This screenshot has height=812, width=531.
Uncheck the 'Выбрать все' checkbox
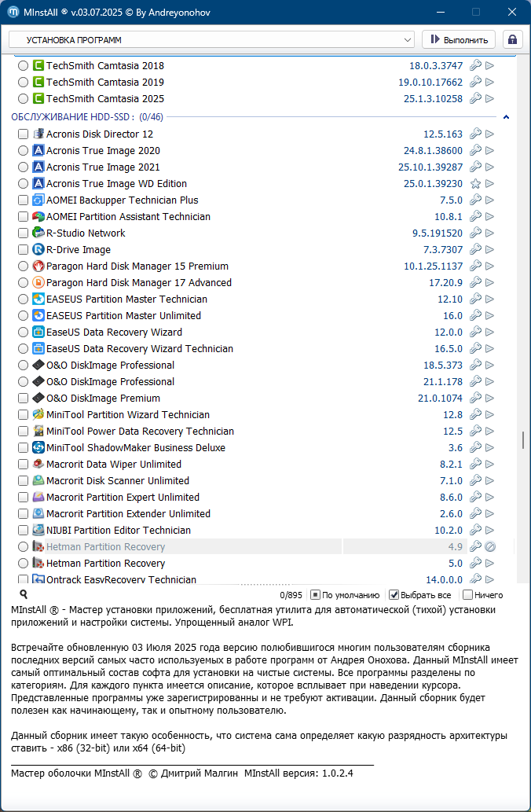(x=394, y=595)
